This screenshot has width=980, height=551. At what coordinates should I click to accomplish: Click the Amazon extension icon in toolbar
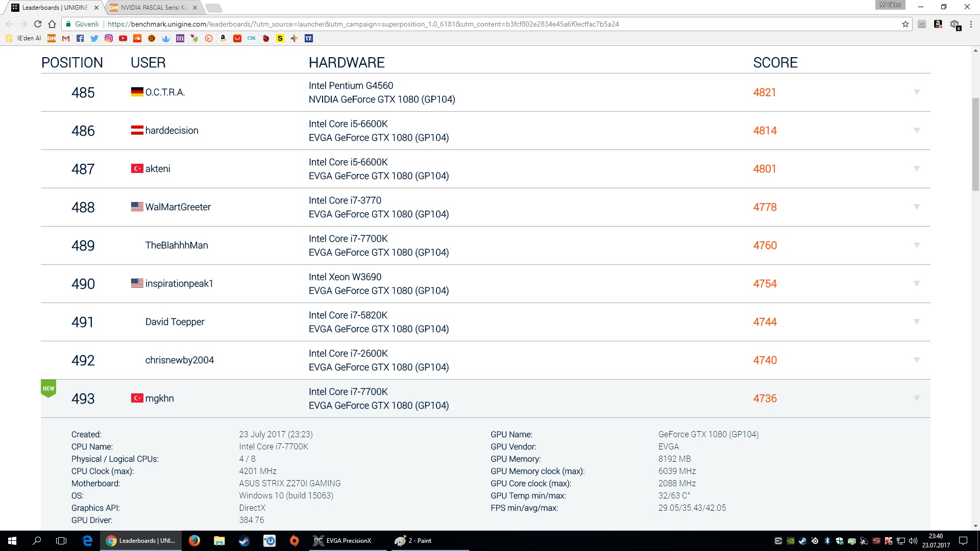pos(938,24)
